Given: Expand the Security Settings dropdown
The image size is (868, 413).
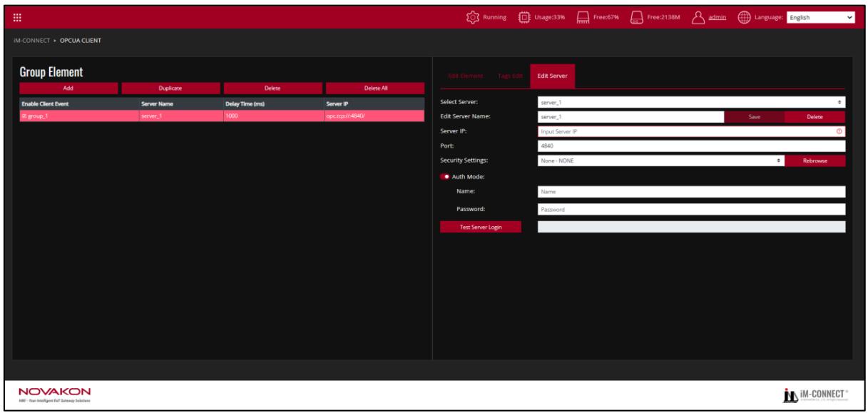Looking at the screenshot, I should [660, 160].
